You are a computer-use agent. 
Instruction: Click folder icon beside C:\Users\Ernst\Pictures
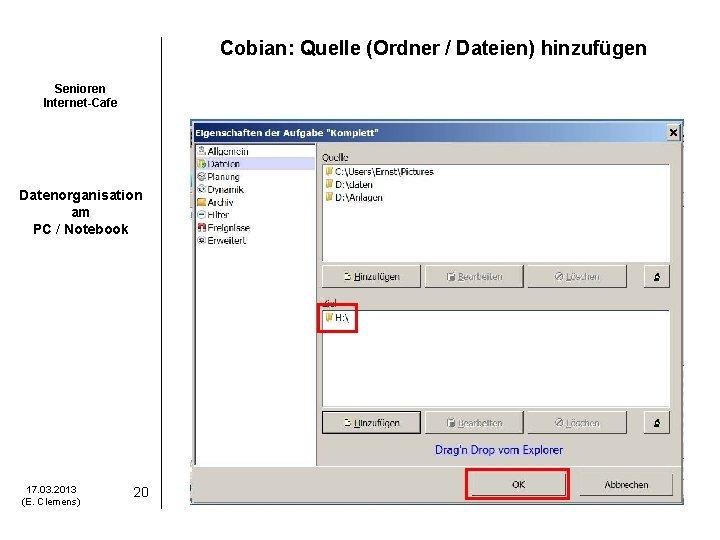(329, 171)
